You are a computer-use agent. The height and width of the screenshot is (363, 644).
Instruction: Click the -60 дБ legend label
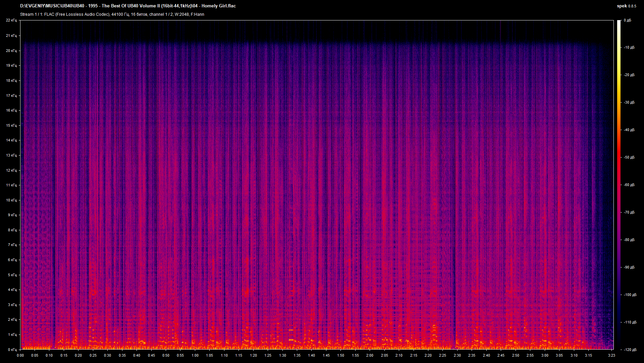click(x=629, y=185)
